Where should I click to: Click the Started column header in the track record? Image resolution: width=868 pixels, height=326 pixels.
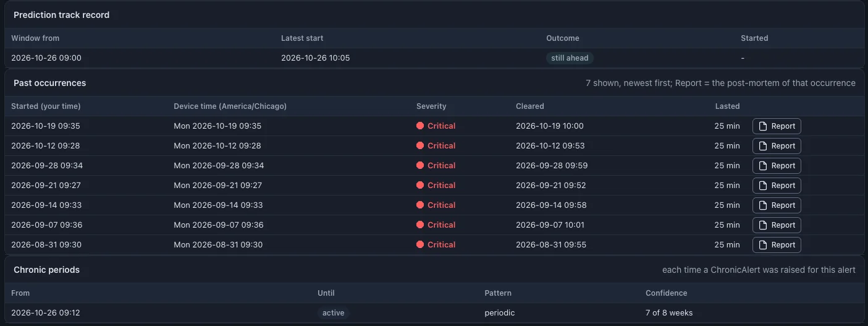click(x=754, y=38)
